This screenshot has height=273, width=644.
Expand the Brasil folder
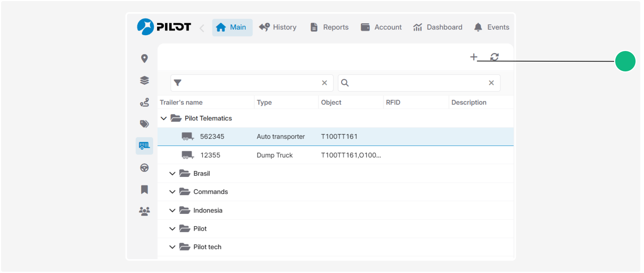coord(172,173)
